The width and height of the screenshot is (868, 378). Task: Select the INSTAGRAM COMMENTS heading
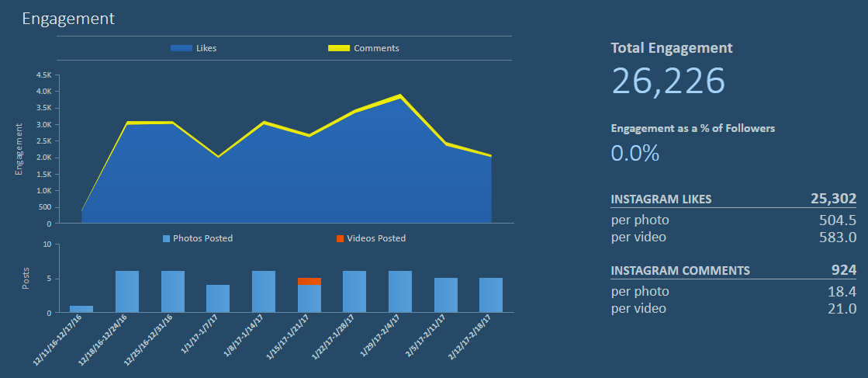pos(680,271)
